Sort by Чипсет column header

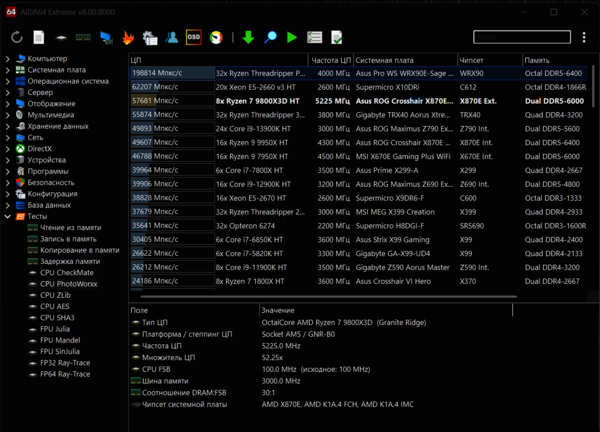point(490,60)
